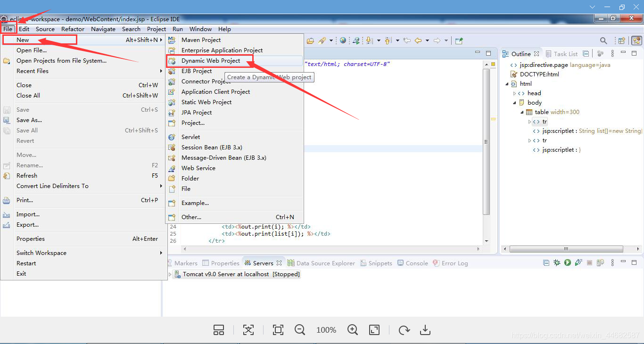Viewport: 644px width, 344px height.
Task: Click the image viewer zoom in icon
Action: click(x=353, y=330)
